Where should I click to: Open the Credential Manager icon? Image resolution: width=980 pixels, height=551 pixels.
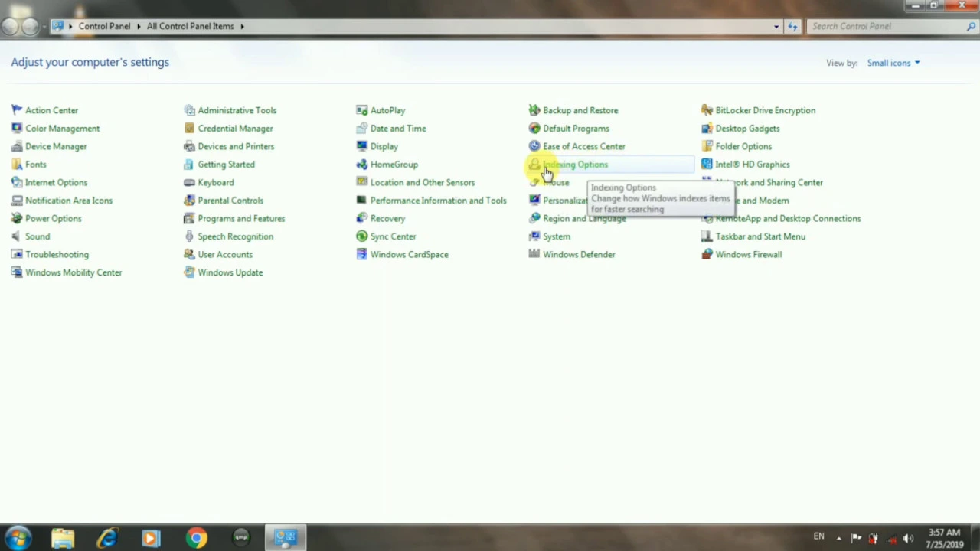pos(189,129)
